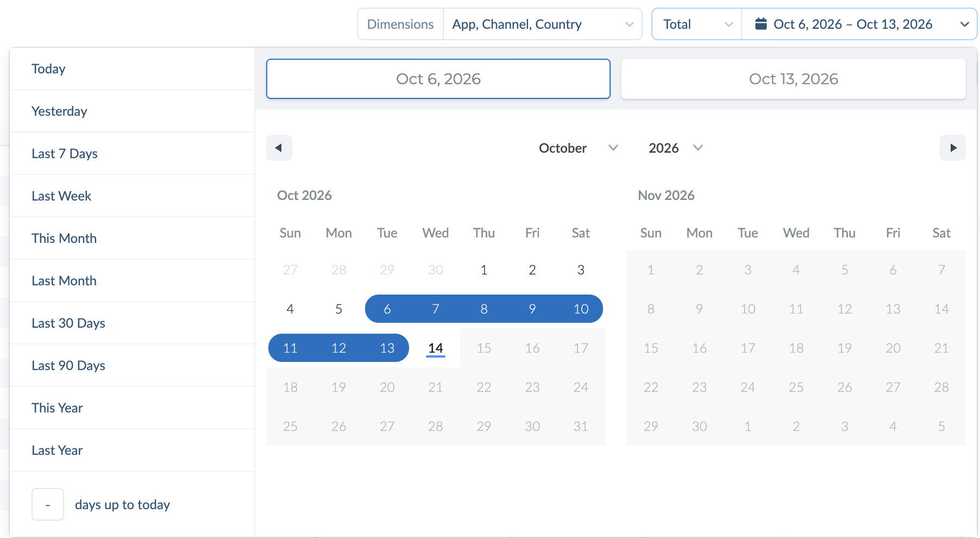Apply the Last 90 Days preset
This screenshot has width=980, height=538.
[x=132, y=365]
